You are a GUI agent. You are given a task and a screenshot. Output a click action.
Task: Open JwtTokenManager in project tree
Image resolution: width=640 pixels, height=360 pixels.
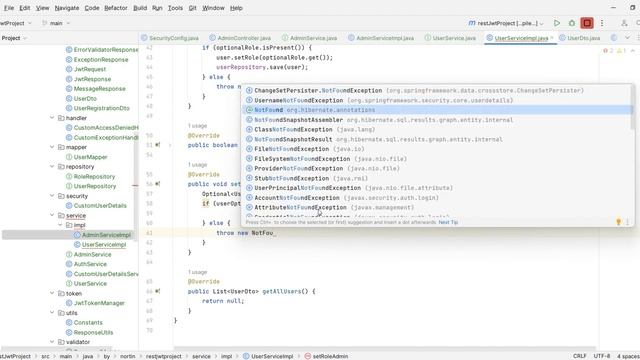(99, 303)
